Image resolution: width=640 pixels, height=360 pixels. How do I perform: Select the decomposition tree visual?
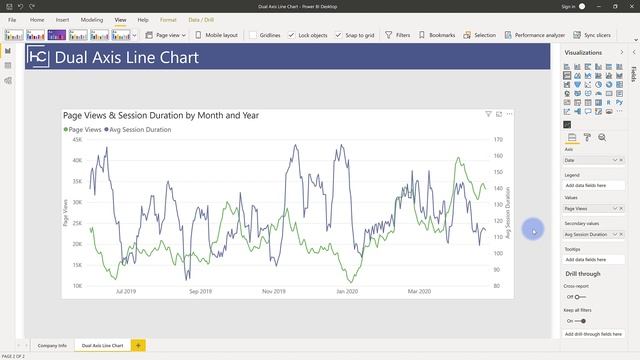click(577, 111)
